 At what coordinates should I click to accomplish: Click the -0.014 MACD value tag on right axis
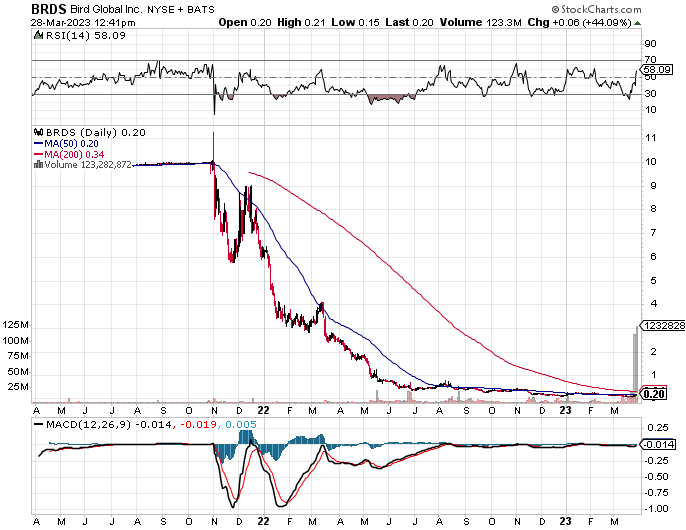pos(658,445)
